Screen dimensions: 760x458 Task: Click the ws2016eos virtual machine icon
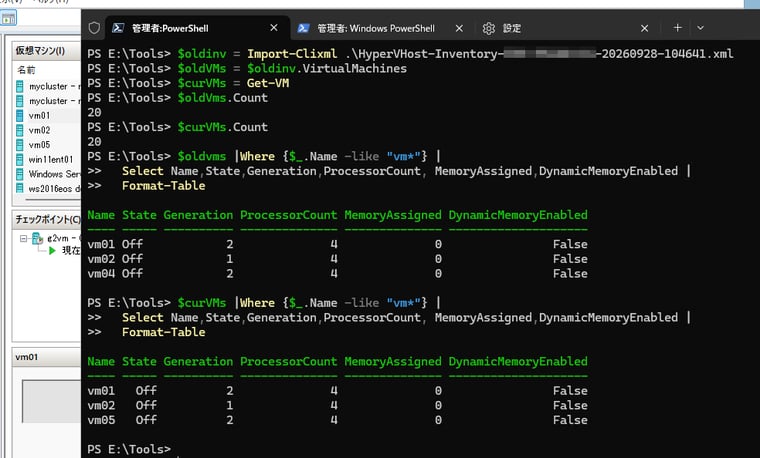19,188
